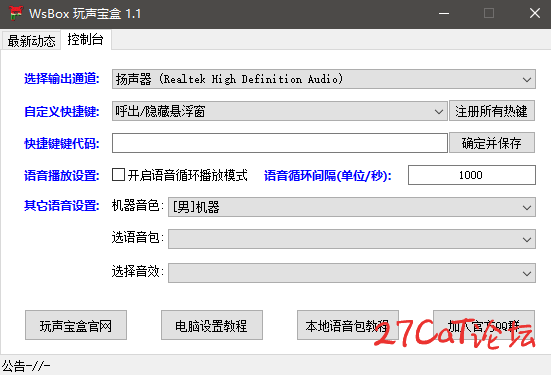Click the 确定并保存 button
The image size is (551, 375).
pos(492,143)
